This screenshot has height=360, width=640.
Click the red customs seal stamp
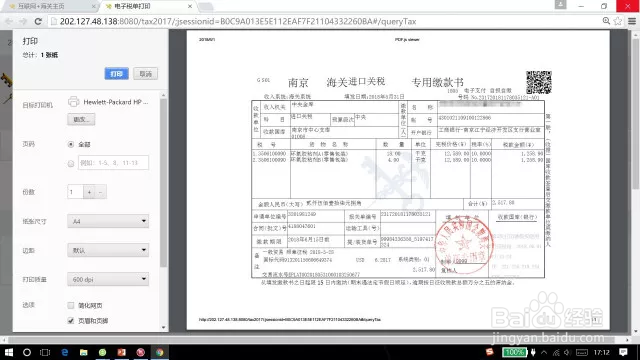click(x=463, y=244)
